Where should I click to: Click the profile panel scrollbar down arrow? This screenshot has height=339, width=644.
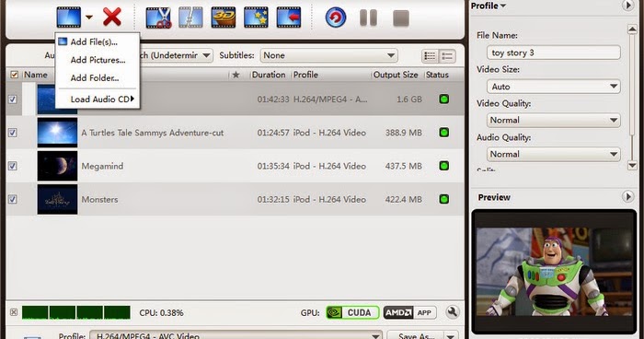[632, 166]
